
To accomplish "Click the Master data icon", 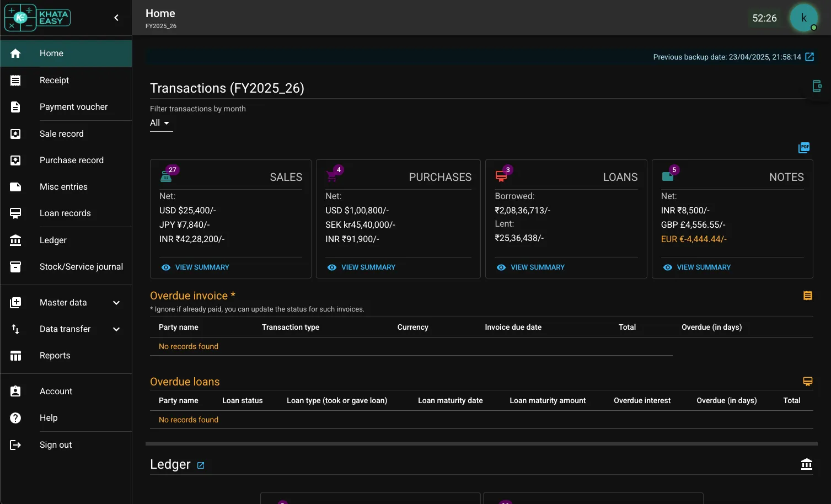I will pos(15,303).
